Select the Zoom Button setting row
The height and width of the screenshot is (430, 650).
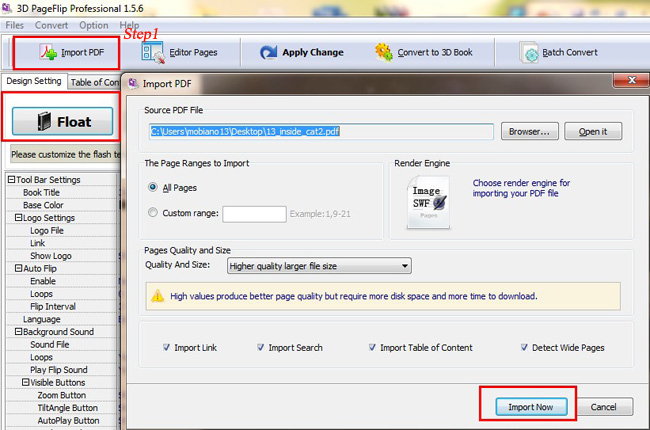pos(61,395)
